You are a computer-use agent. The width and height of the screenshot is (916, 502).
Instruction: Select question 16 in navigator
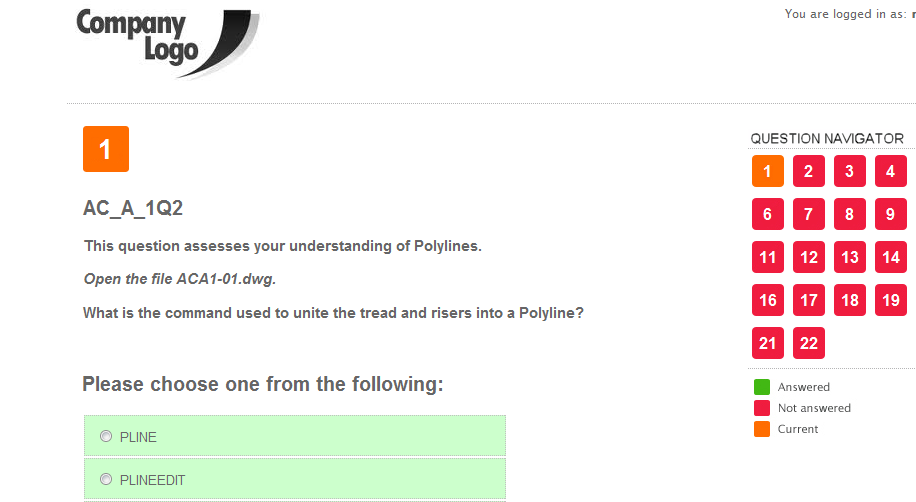(x=767, y=300)
